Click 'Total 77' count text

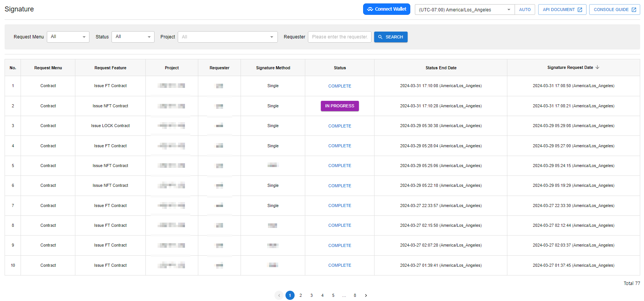point(632,283)
